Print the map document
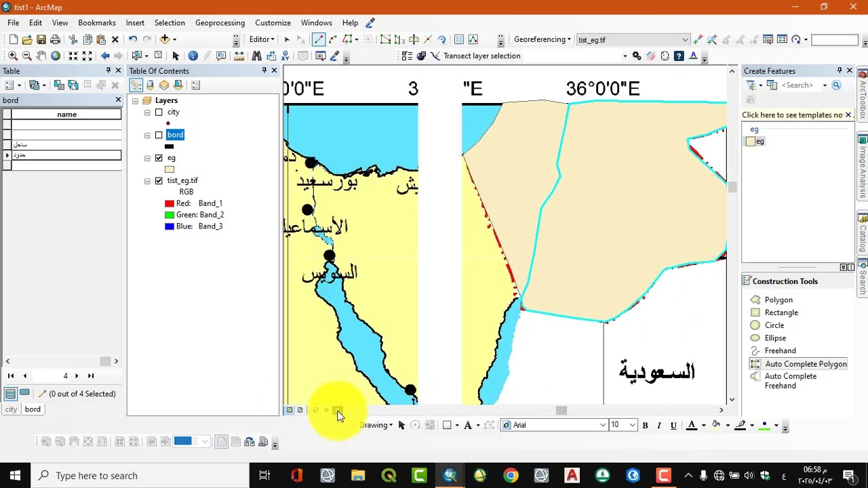Viewport: 868px width, 488px height. 56,39
